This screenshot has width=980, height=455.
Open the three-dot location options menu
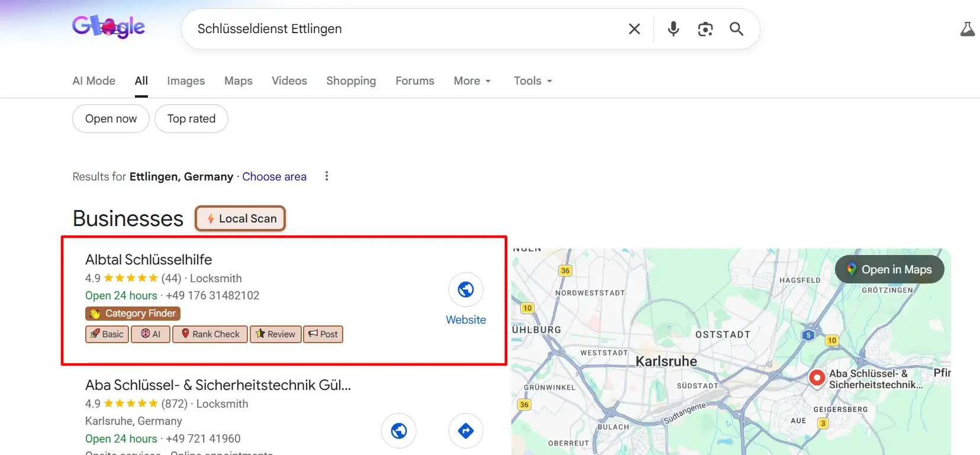tap(327, 176)
